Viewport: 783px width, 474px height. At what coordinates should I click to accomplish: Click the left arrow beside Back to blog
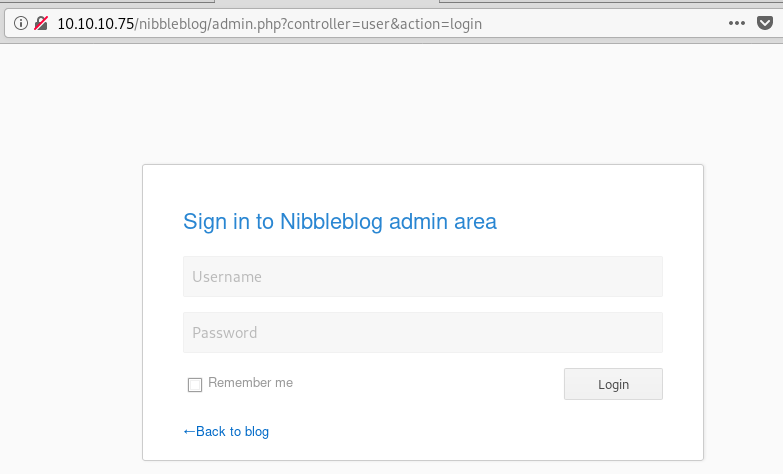(189, 432)
